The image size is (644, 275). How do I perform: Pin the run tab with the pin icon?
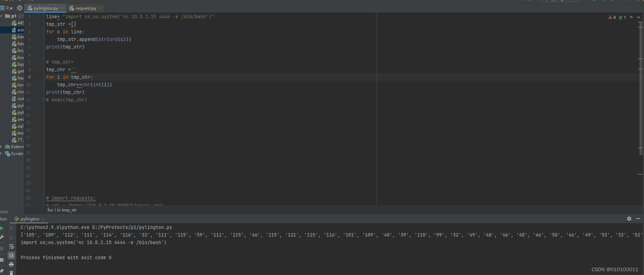tap(2, 271)
